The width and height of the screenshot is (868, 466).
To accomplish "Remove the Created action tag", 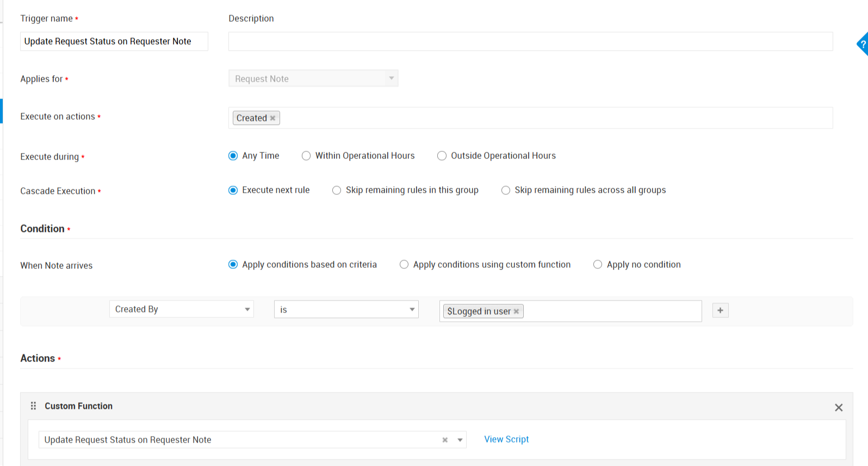I will point(272,118).
